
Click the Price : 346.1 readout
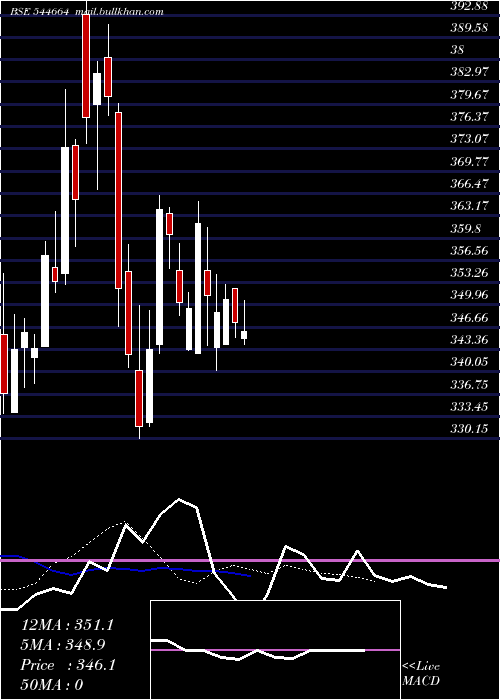(68, 665)
